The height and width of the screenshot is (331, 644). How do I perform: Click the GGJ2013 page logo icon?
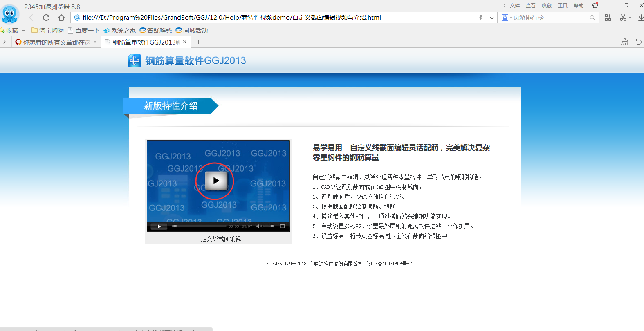(135, 60)
